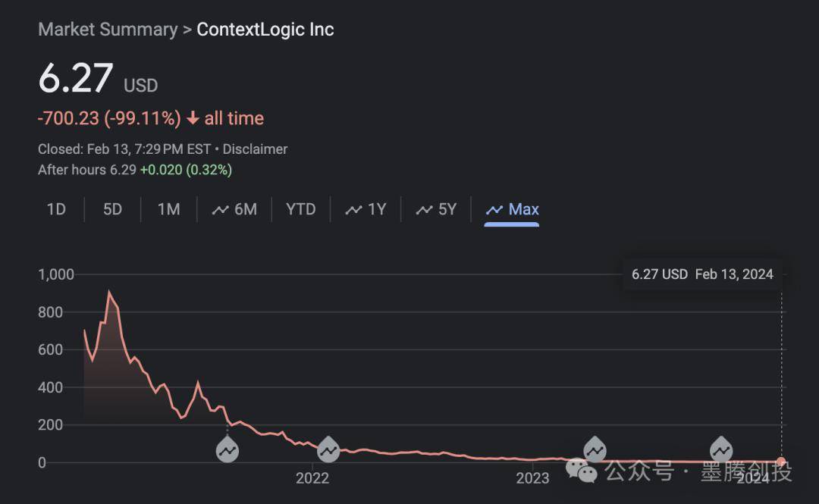Viewport: 819px width, 504px height.
Task: Click the down arrow beside "all time"
Action: click(193, 119)
